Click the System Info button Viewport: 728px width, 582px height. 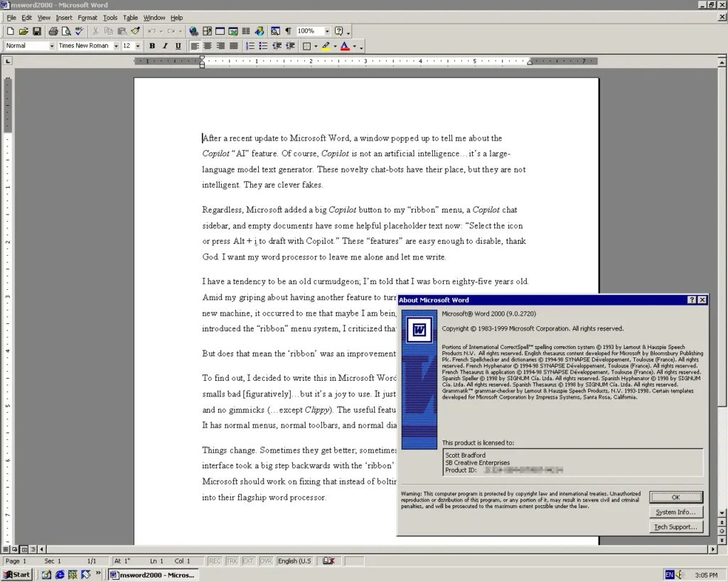point(675,512)
